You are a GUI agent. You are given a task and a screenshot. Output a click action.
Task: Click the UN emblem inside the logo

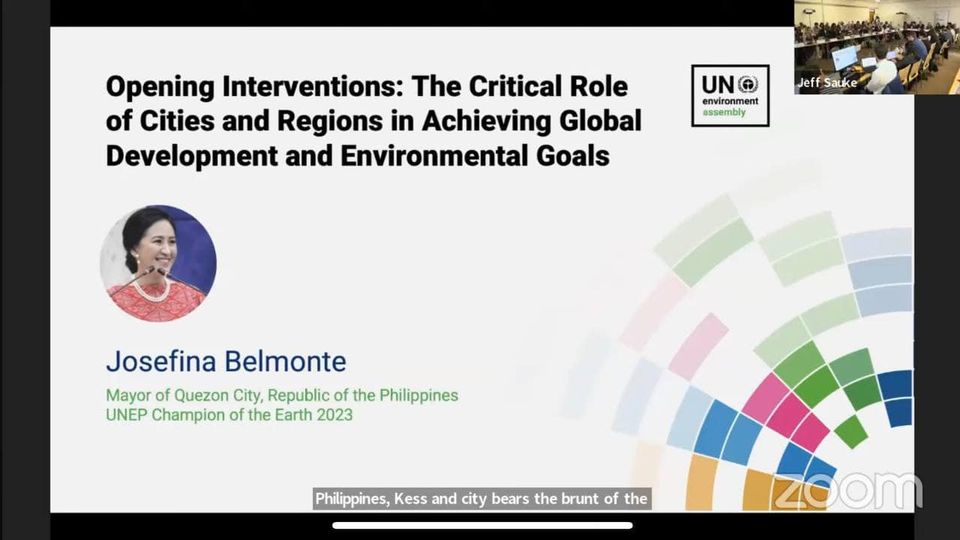pos(747,84)
